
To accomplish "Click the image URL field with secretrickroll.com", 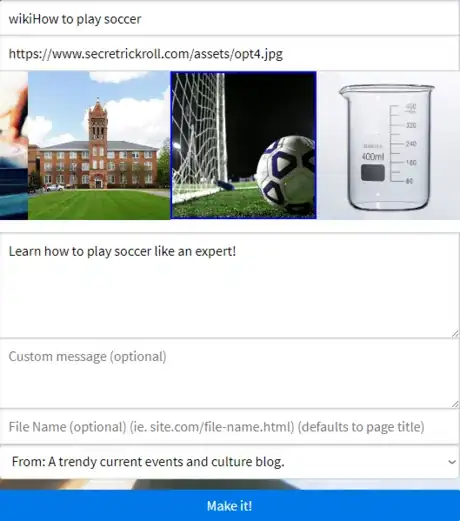I will 230,53.
